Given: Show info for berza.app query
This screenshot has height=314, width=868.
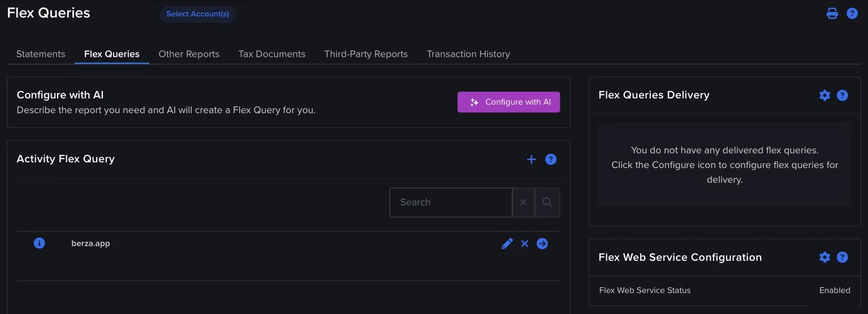Looking at the screenshot, I should [39, 243].
